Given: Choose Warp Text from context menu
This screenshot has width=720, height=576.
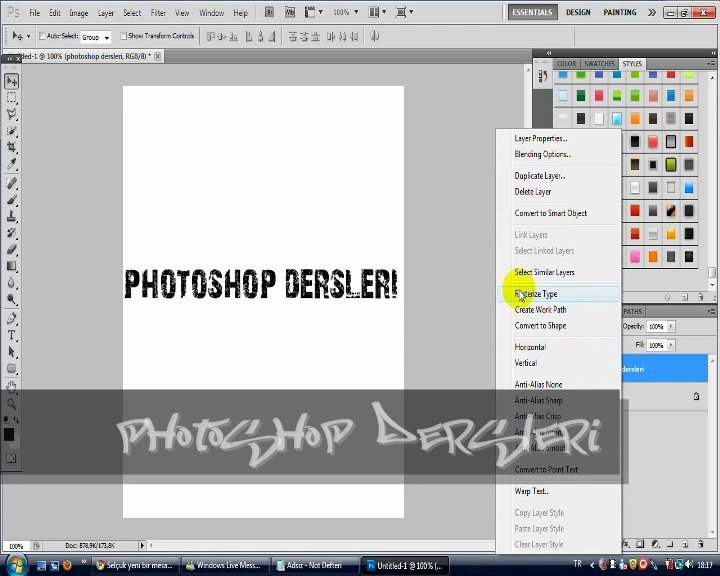Looking at the screenshot, I should (558, 491).
